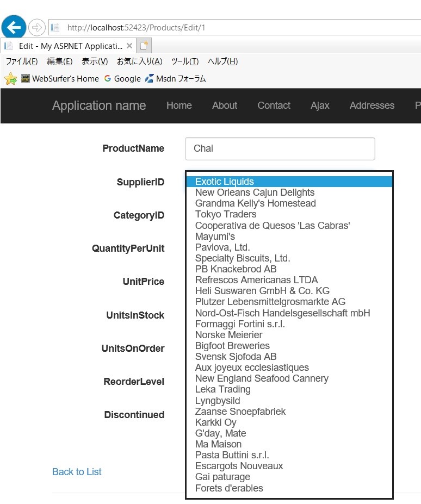Open the ツール(T) menu

(x=184, y=61)
